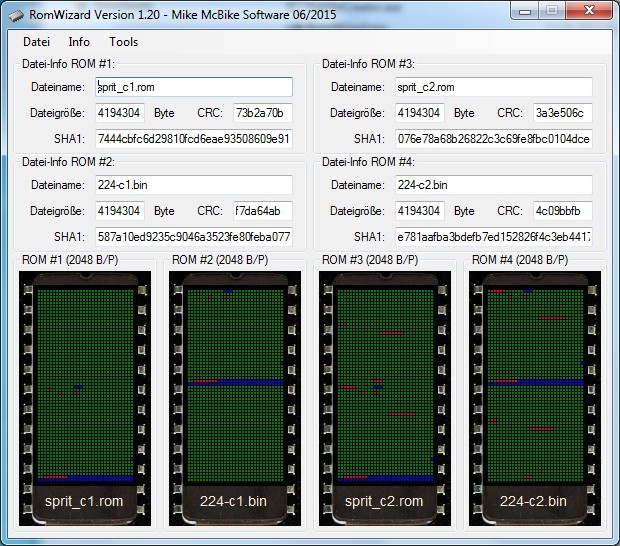Click the ROM #3 Dateiname field
620x546 pixels.
493,87
